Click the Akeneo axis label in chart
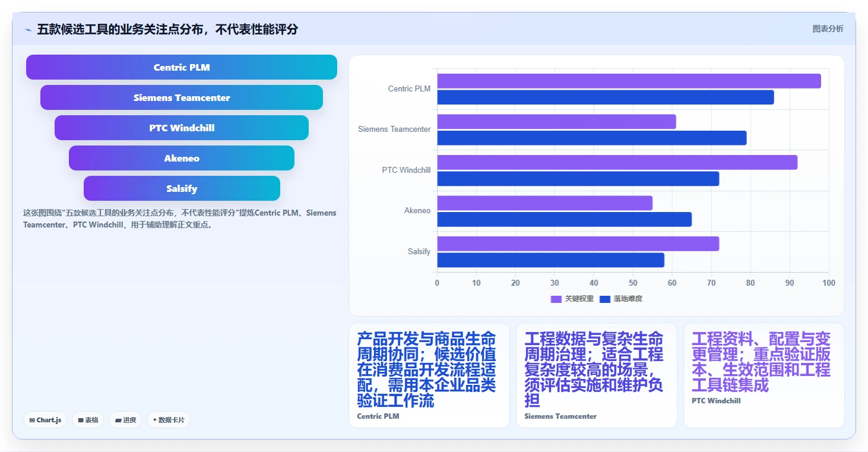 pyautogui.click(x=417, y=210)
